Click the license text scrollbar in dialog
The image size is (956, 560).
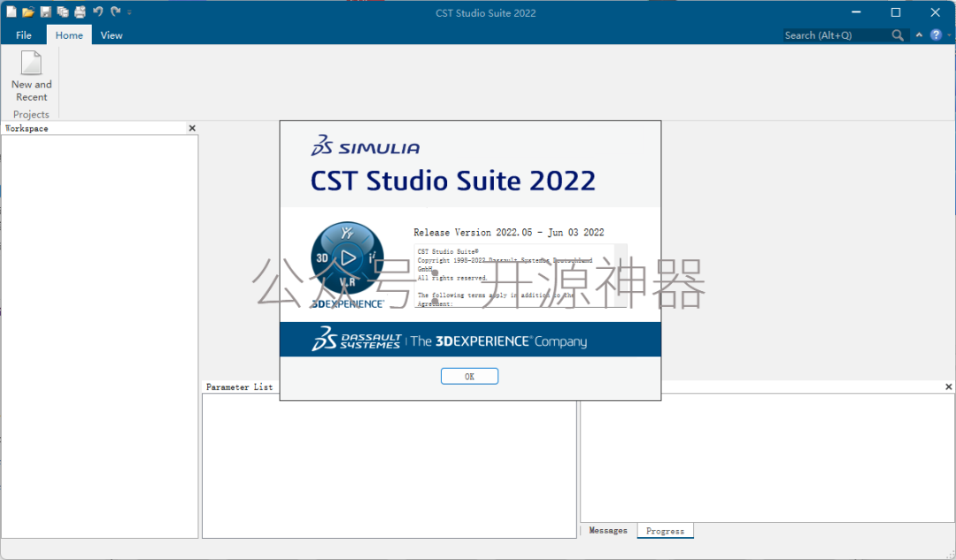pos(621,275)
